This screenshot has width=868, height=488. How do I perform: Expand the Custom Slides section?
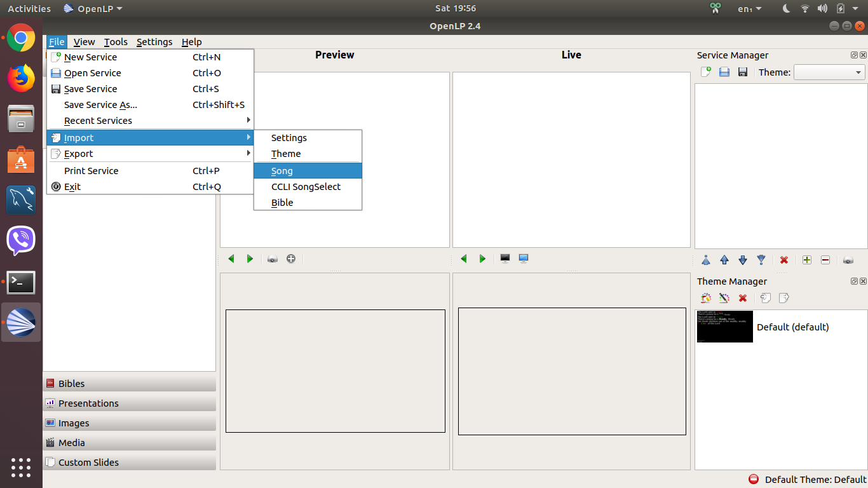pos(130,462)
